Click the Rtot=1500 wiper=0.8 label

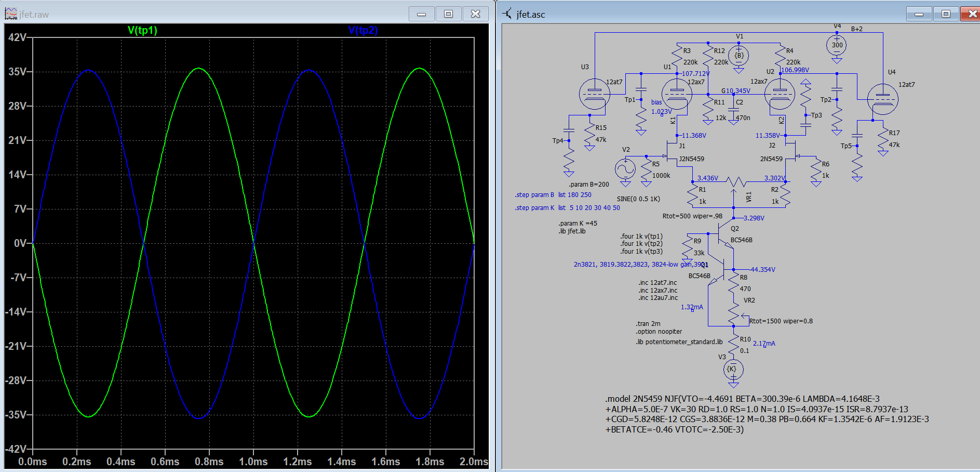(x=781, y=321)
